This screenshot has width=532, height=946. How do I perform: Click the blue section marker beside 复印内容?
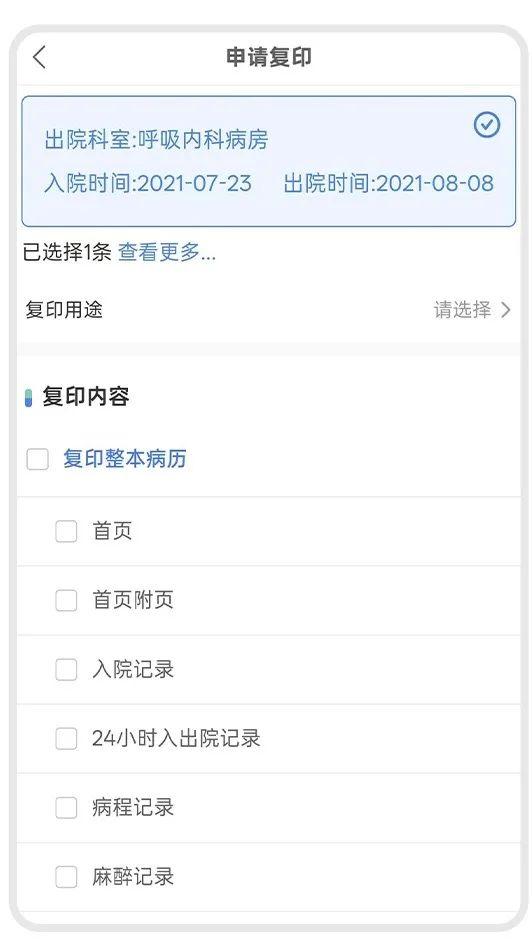pos(28,398)
